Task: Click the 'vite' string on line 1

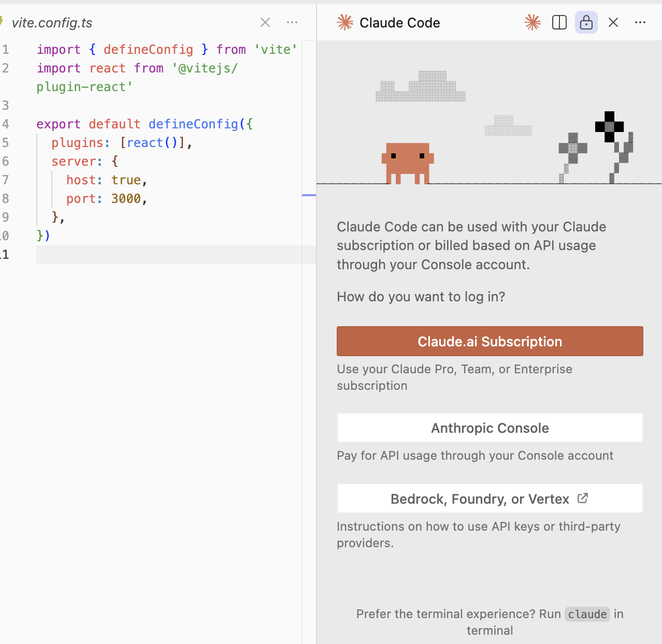Action: [x=276, y=50]
